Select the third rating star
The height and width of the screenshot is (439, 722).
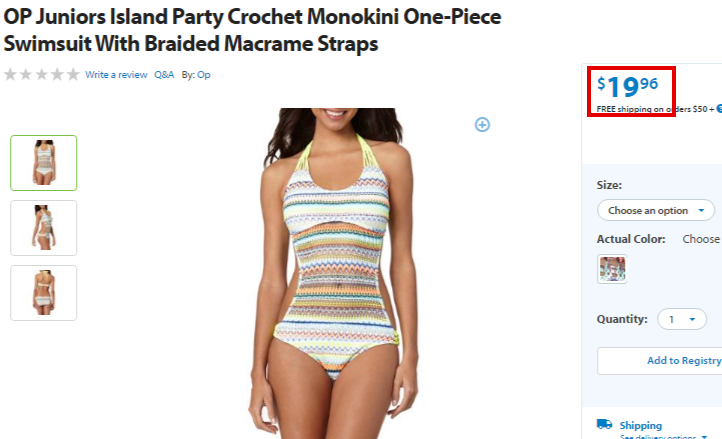[x=41, y=74]
